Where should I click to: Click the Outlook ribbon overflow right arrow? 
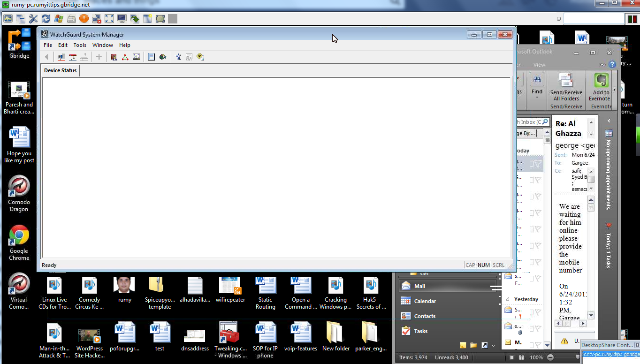pyautogui.click(x=615, y=90)
